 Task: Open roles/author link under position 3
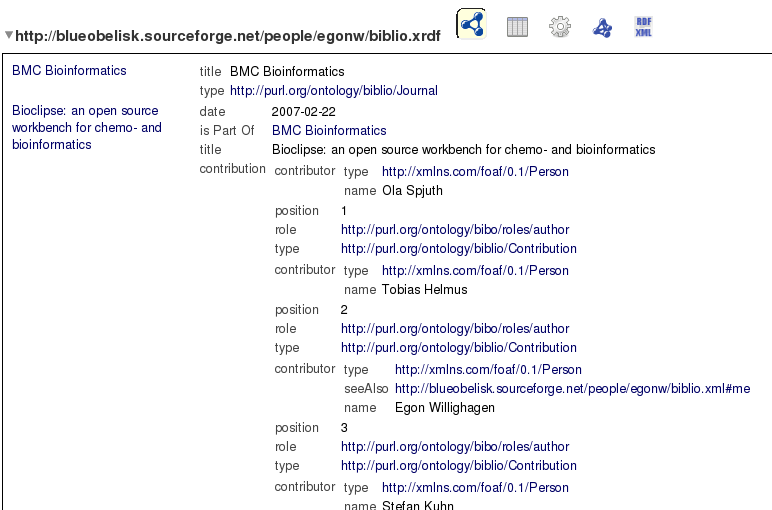[x=455, y=446]
